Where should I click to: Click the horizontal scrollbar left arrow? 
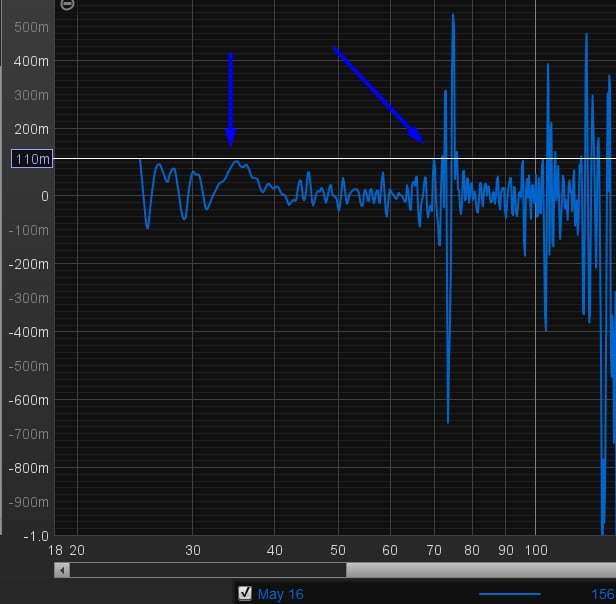coord(62,570)
